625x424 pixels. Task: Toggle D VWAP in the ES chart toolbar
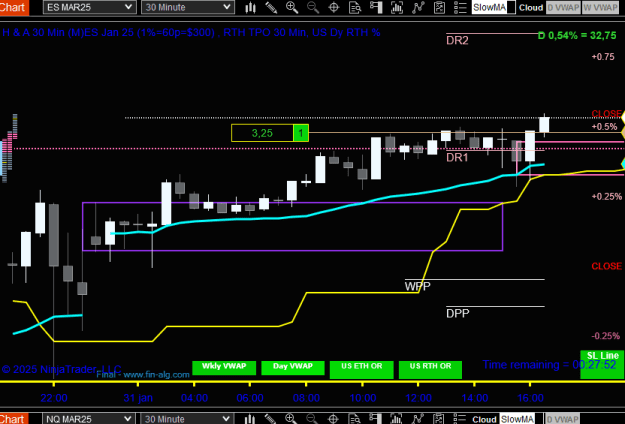click(x=563, y=8)
